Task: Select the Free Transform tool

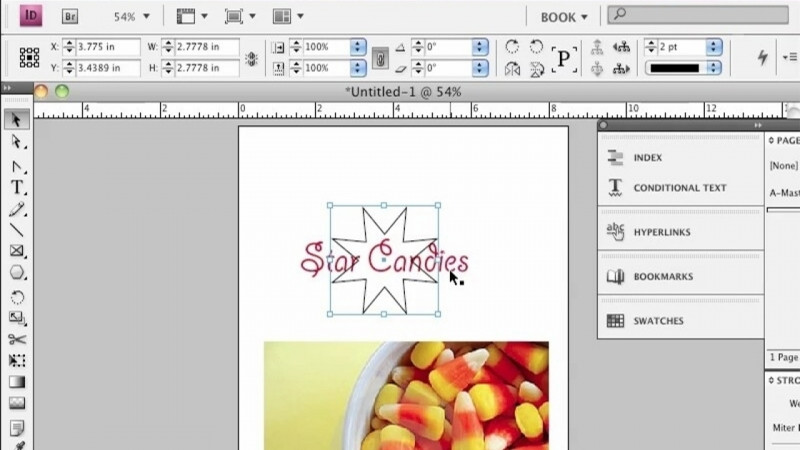Action: (x=16, y=361)
